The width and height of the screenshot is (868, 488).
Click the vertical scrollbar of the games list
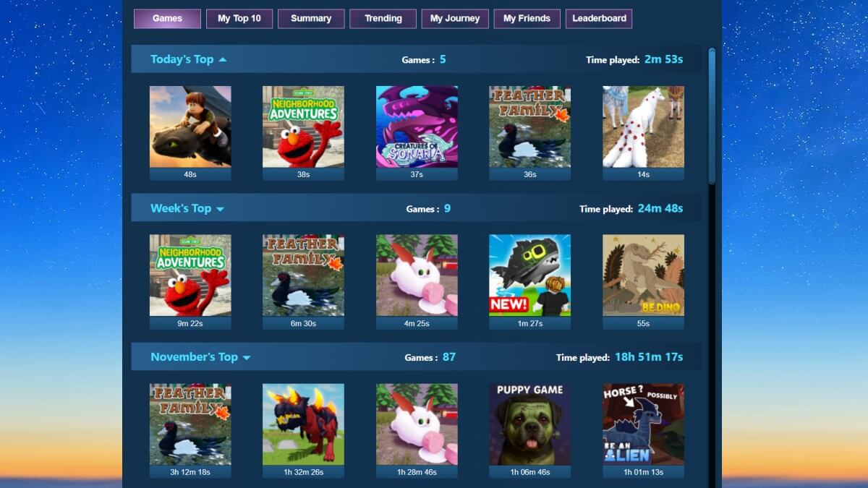pos(712,116)
